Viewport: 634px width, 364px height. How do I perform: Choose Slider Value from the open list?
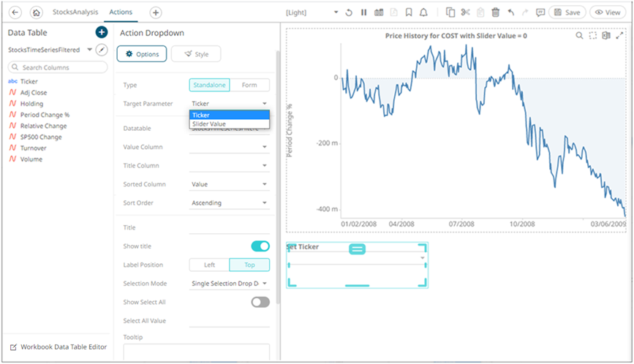pyautogui.click(x=229, y=124)
